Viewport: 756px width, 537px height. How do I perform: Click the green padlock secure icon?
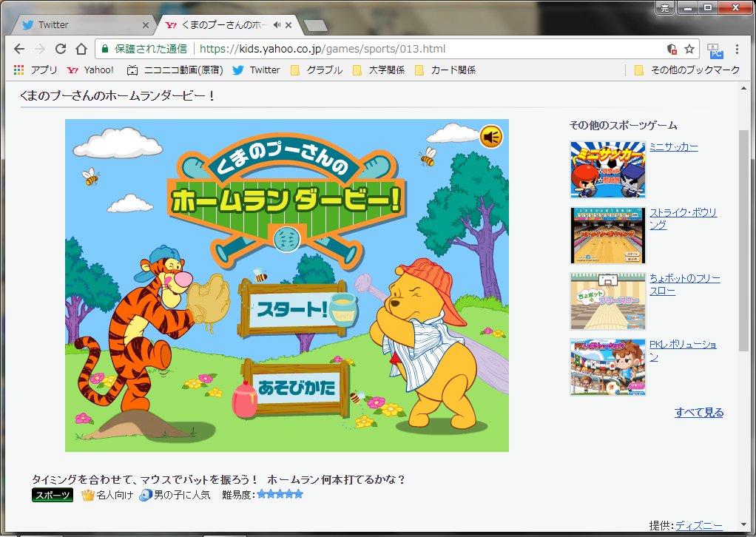(x=104, y=49)
